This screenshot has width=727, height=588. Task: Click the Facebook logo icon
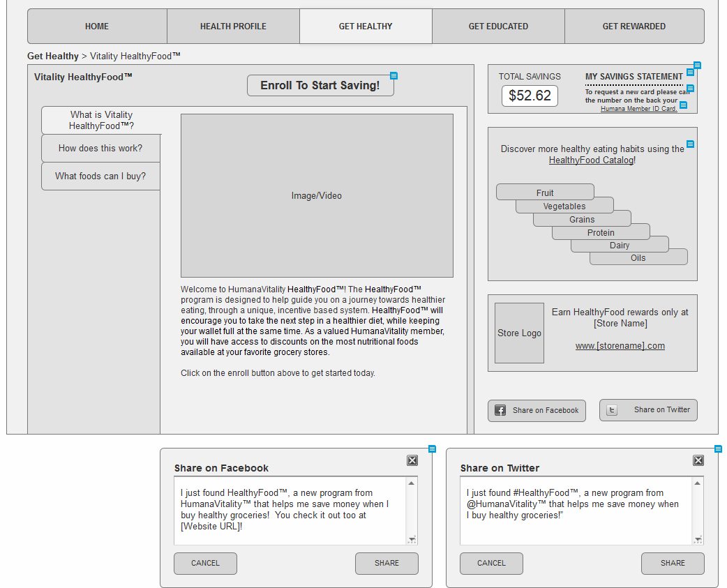500,411
